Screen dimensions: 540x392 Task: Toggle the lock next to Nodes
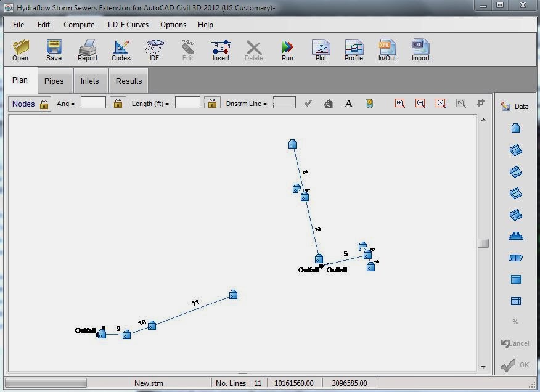(44, 104)
